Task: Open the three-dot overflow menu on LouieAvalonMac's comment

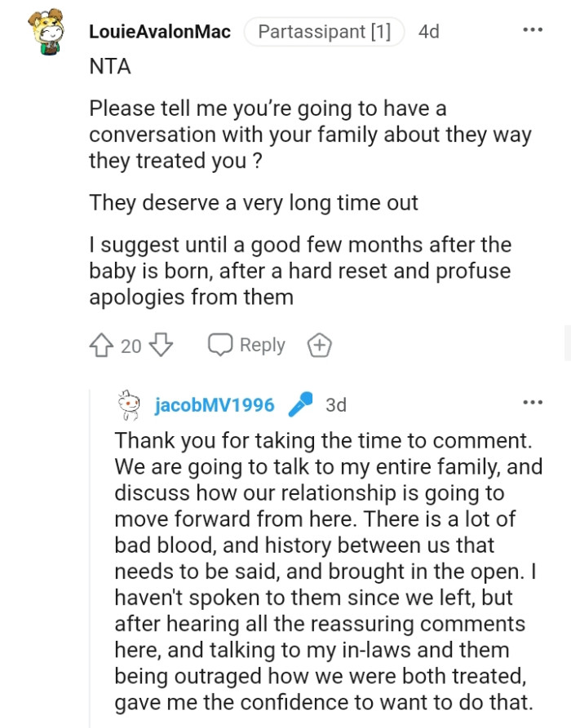Action: click(532, 29)
